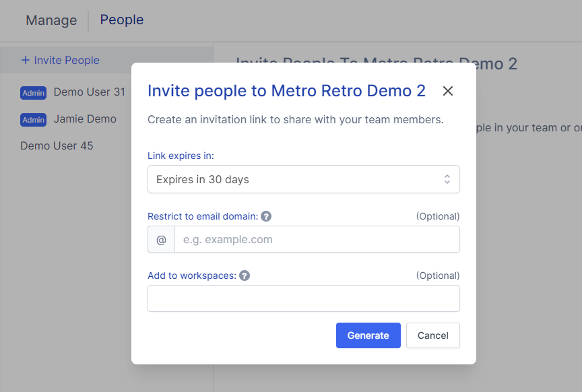Click the dialog title Invite people to Metro Retro Demo 2
The image size is (582, 392).
286,91
